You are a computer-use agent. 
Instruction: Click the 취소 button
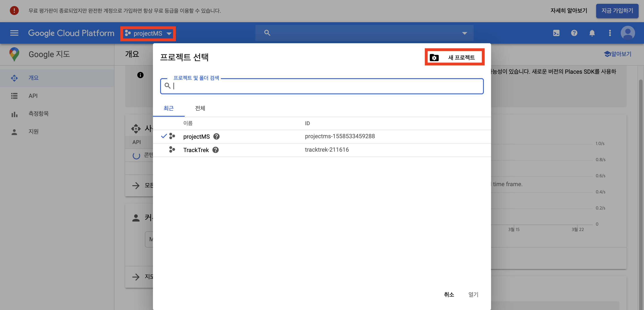pos(449,295)
